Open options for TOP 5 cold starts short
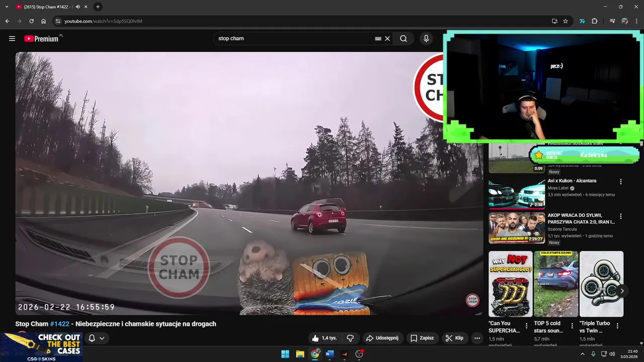 click(x=572, y=326)
